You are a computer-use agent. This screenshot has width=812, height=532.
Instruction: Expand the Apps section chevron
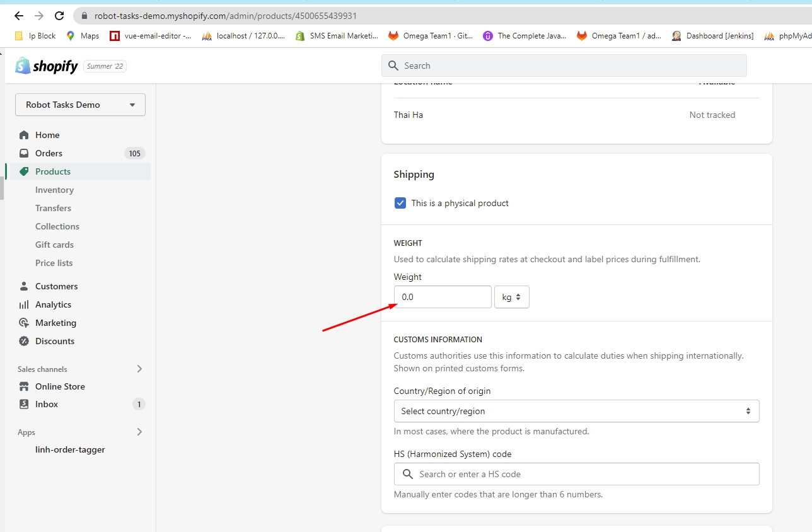[x=139, y=432]
